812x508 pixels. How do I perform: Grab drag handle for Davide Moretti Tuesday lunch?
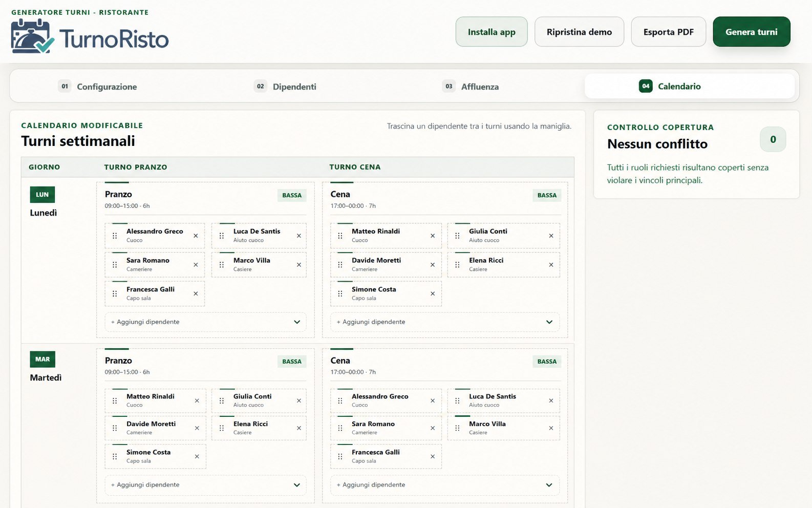[115, 428]
